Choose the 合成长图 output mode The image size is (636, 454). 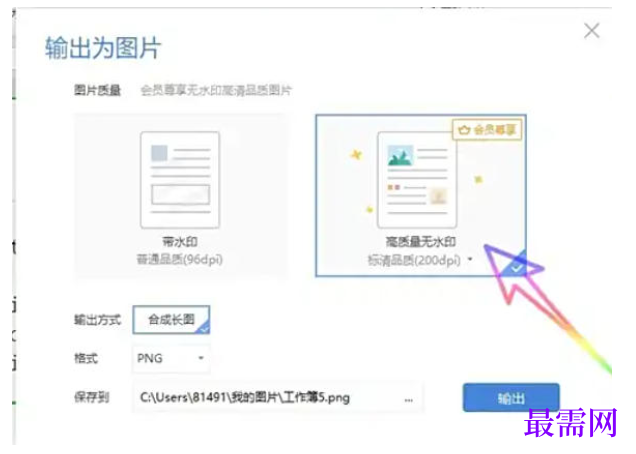171,320
